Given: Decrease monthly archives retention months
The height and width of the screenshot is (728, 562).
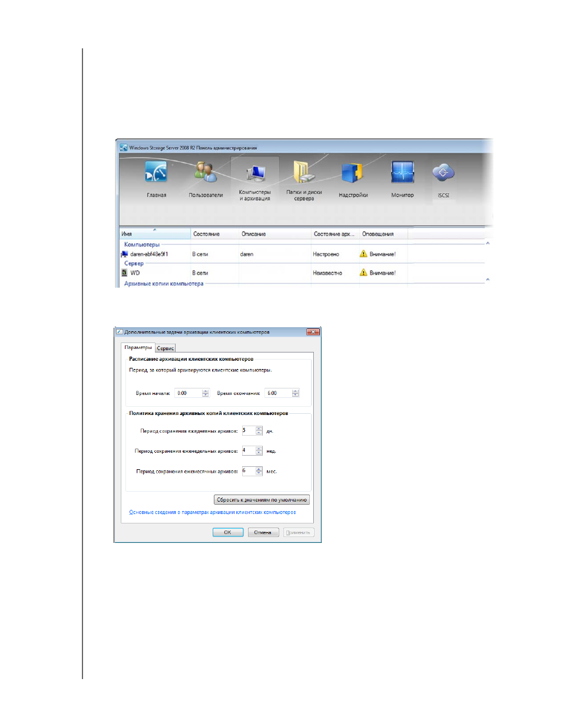Looking at the screenshot, I should coord(259,473).
